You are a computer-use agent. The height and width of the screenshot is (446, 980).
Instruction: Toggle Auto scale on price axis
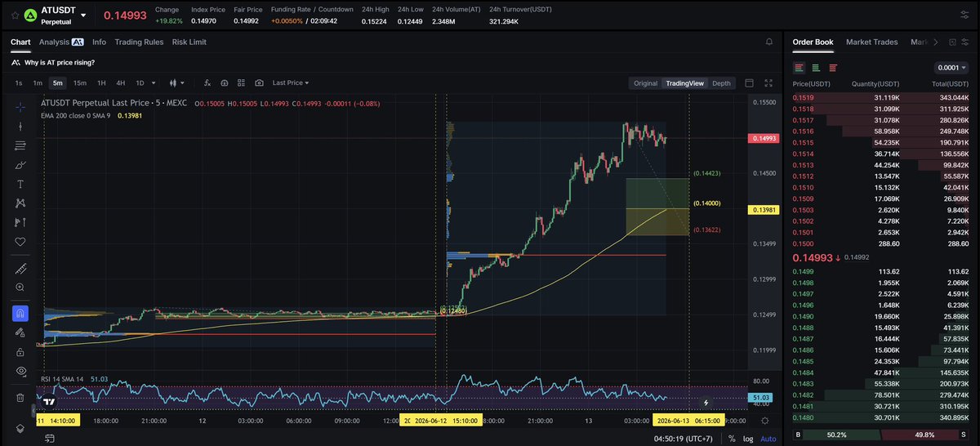point(768,439)
